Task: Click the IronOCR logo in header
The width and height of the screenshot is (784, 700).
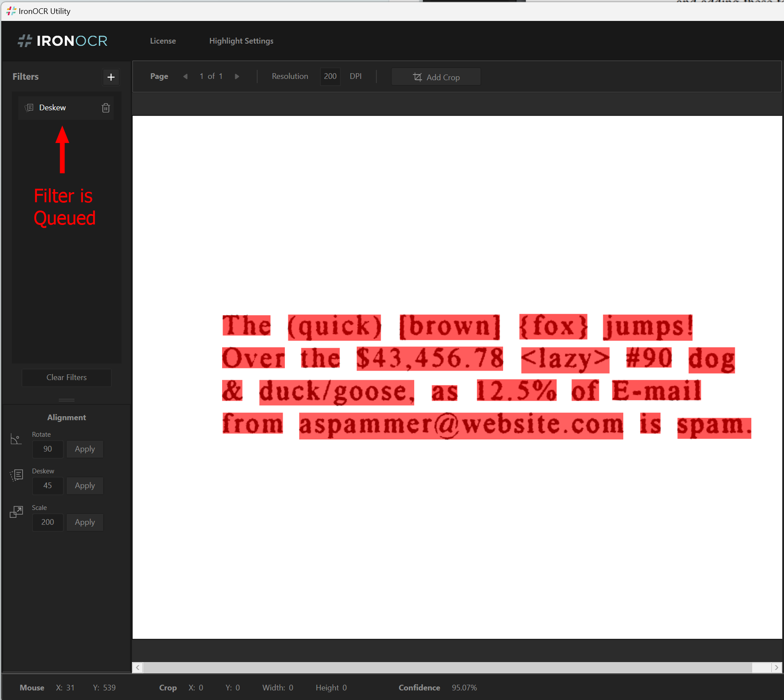Action: pos(63,41)
